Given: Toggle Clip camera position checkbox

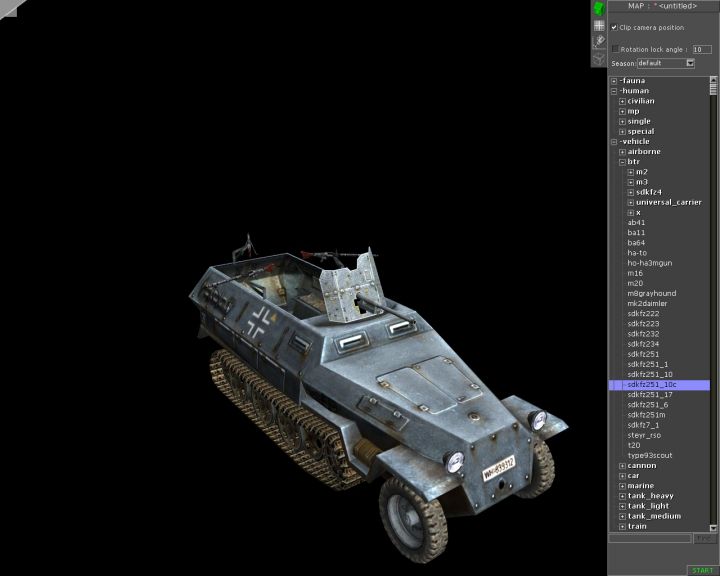Looking at the screenshot, I should tap(615, 28).
